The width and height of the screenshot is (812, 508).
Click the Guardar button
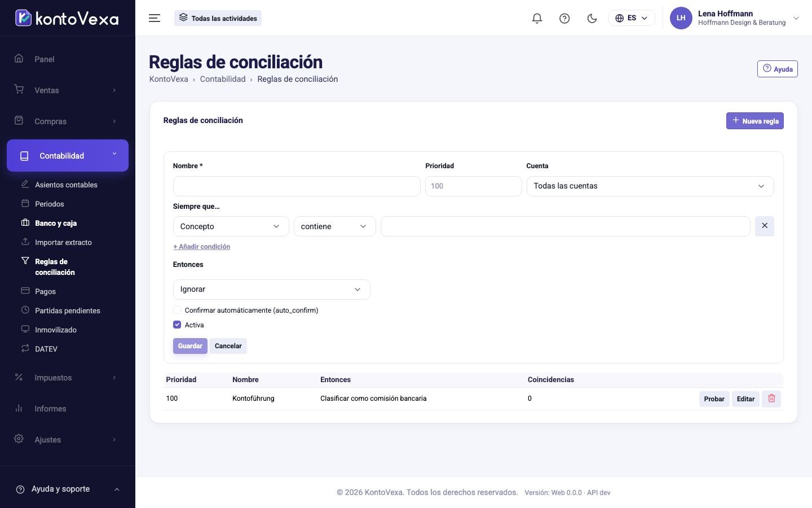click(x=190, y=346)
